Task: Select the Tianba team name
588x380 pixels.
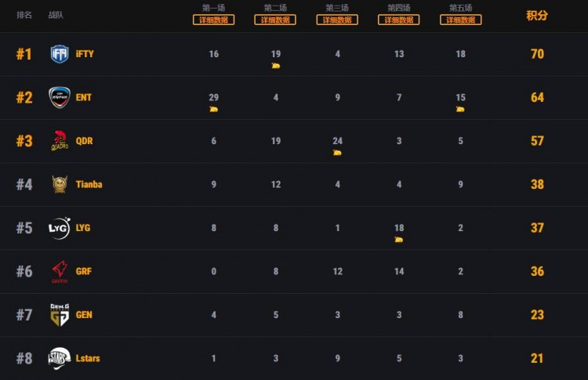Action: 89,185
